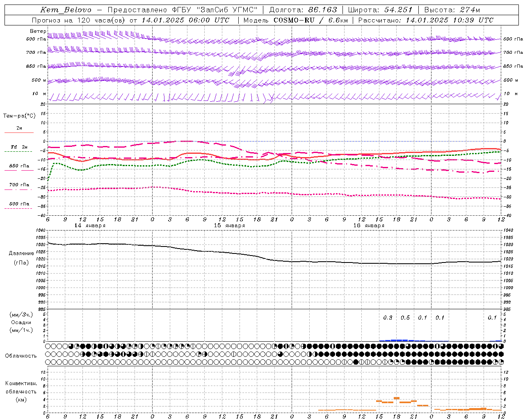This screenshot has height=420, width=525.
Task: Click the 14 января date label
Action: click(90, 226)
